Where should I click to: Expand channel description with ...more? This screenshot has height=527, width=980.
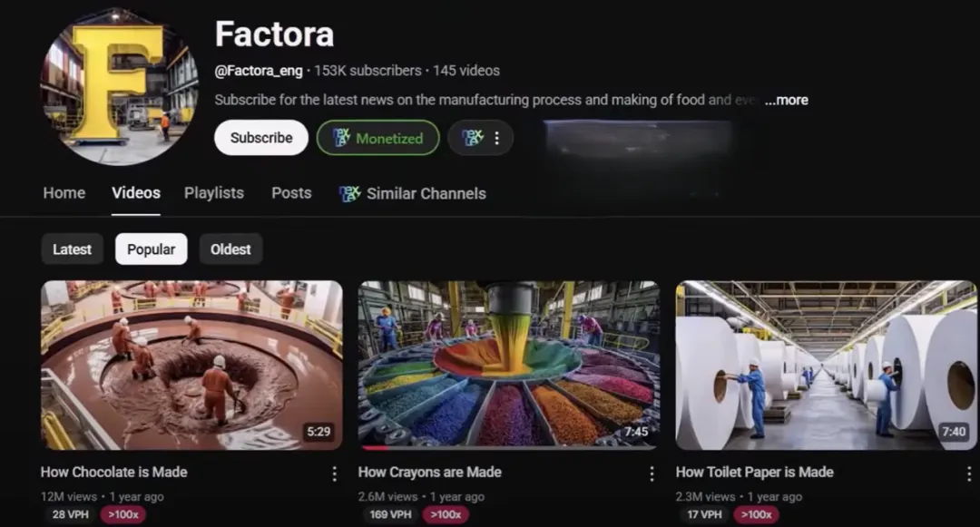pos(786,100)
